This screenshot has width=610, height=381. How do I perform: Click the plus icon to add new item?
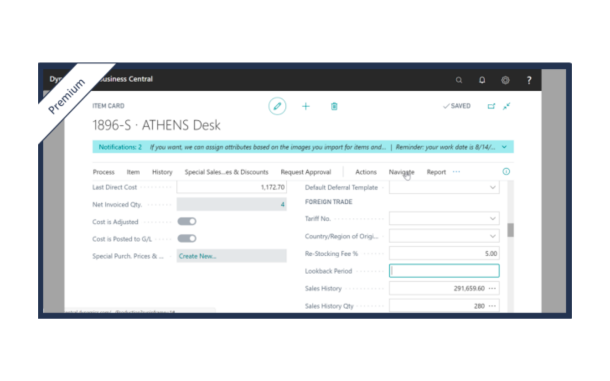306,106
